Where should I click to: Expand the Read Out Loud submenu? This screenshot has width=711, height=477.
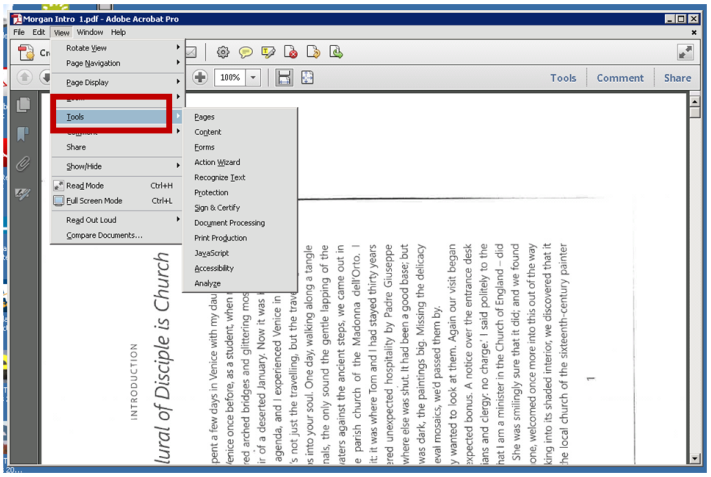tap(91, 220)
